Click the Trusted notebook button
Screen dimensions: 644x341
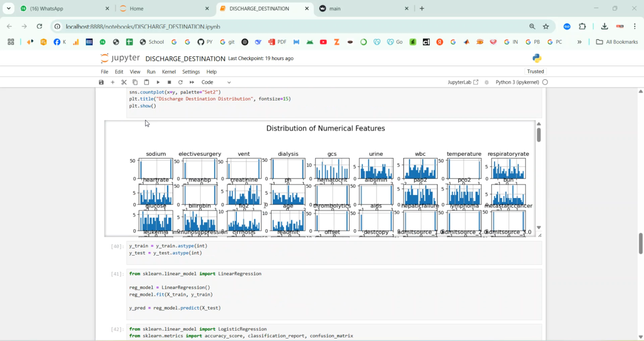[535, 71]
